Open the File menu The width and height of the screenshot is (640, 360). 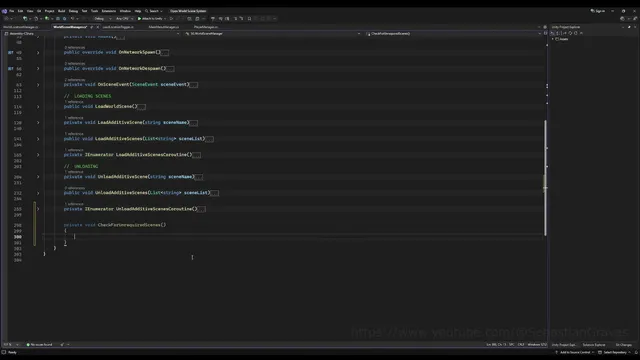pos(11,11)
